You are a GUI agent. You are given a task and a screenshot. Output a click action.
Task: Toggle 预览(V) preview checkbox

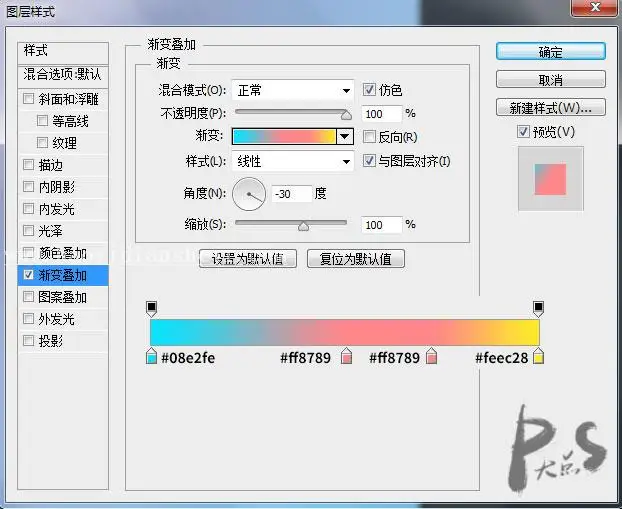coord(523,132)
